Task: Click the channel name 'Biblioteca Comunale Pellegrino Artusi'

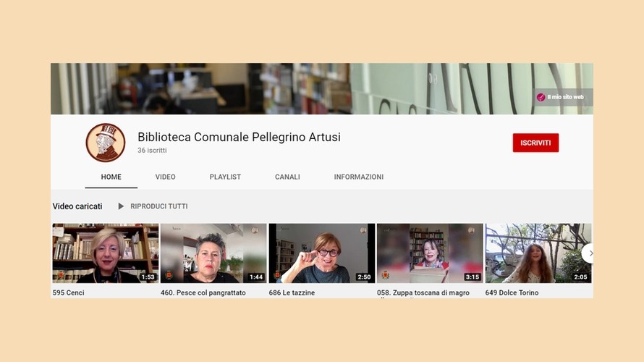Action: 239,137
